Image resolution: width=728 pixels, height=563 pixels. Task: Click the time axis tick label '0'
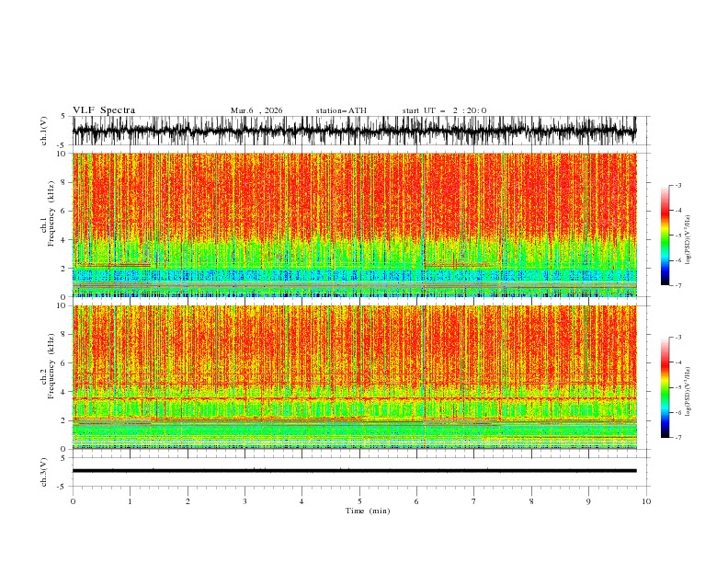[73, 501]
